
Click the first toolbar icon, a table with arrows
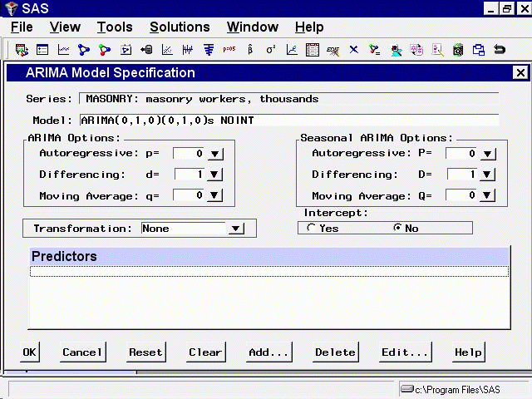pyautogui.click(x=22, y=50)
